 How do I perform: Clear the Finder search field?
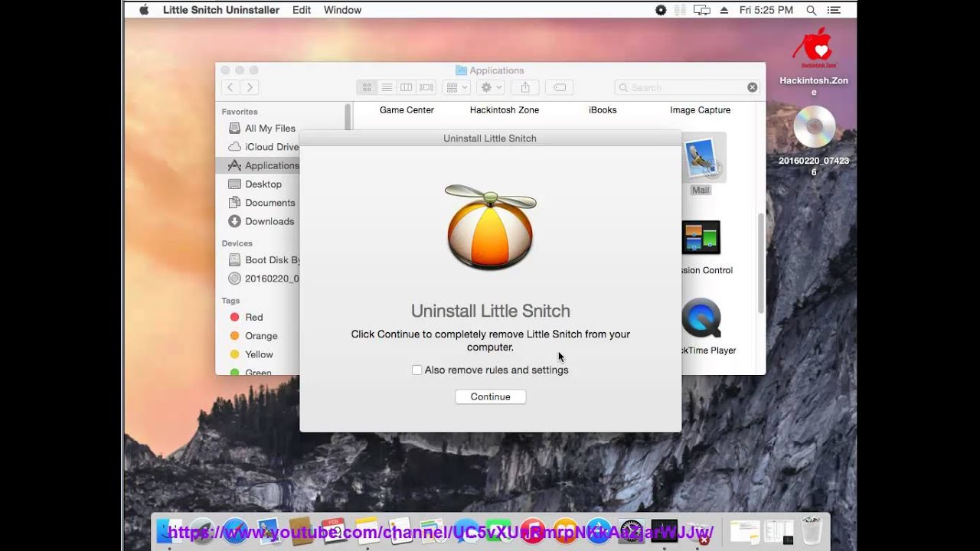[752, 87]
